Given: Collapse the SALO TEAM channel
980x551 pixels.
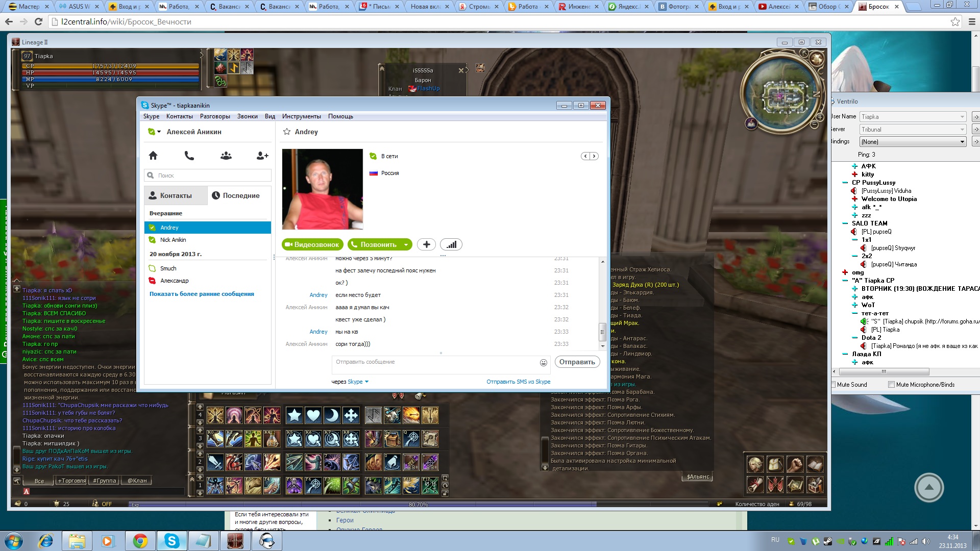Looking at the screenshot, I should (x=845, y=223).
